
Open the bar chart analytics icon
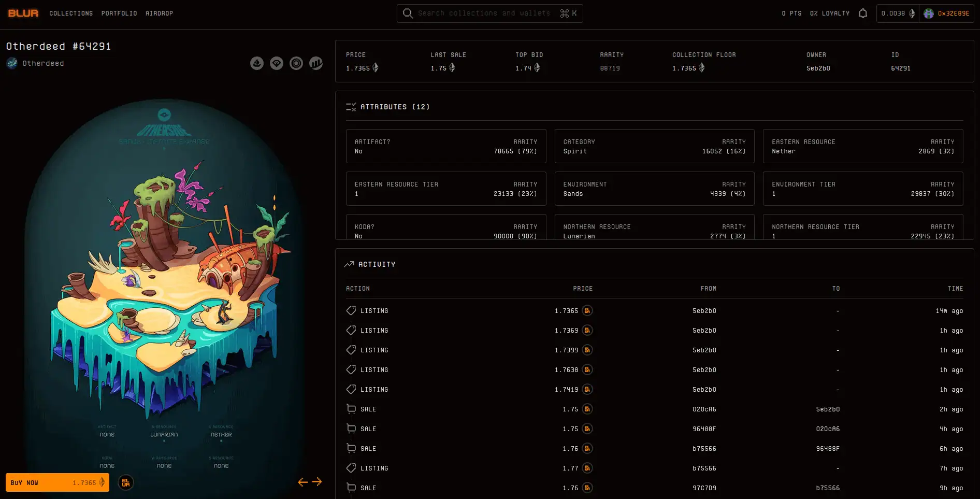(316, 63)
